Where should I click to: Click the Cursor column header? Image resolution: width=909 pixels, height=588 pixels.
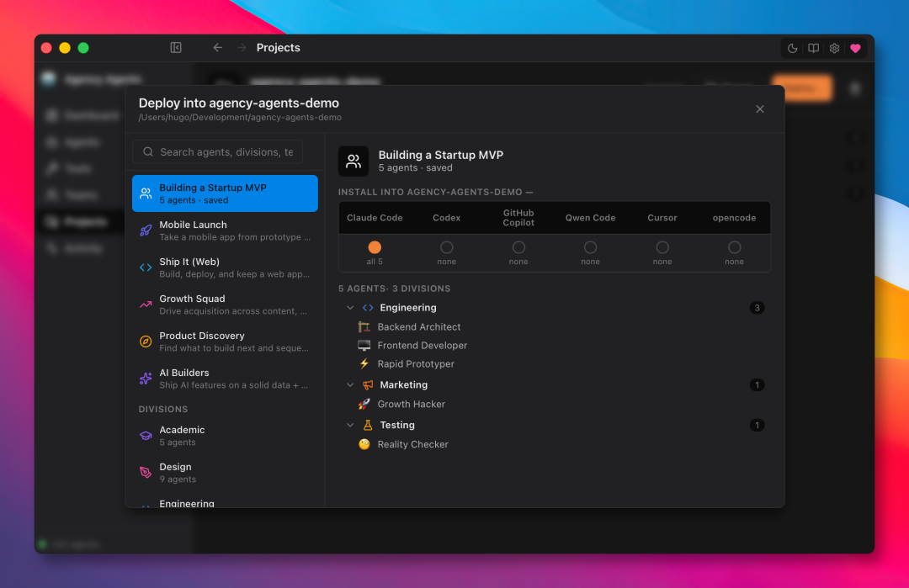[662, 218]
